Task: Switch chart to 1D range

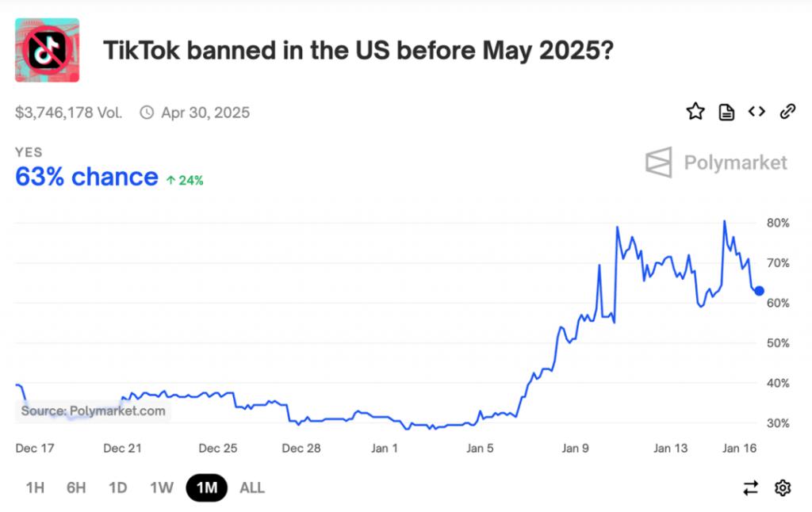Action: [x=117, y=487]
